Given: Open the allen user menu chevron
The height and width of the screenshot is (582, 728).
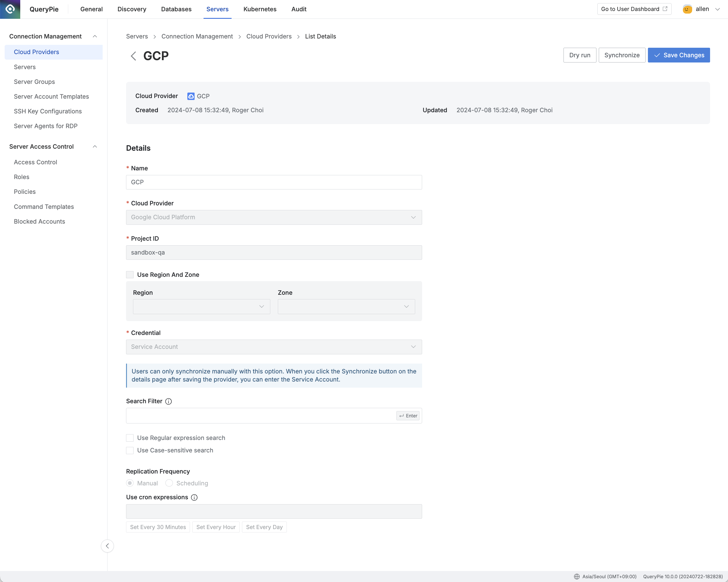Looking at the screenshot, I should tap(718, 9).
